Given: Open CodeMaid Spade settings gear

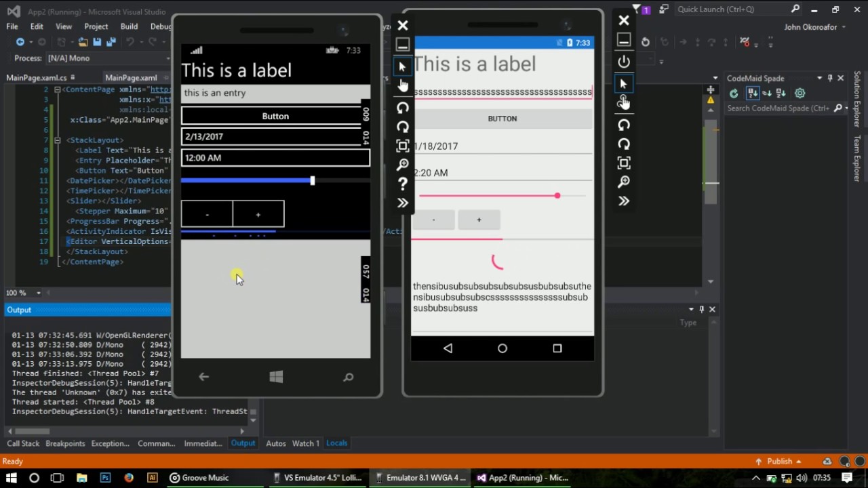Looking at the screenshot, I should coord(800,94).
